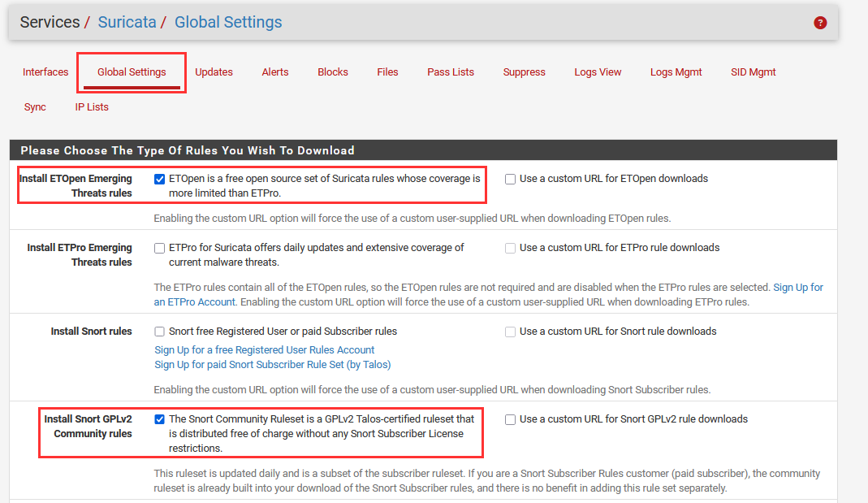The width and height of the screenshot is (868, 503).
Task: Select the Suppress tab
Action: tap(524, 72)
